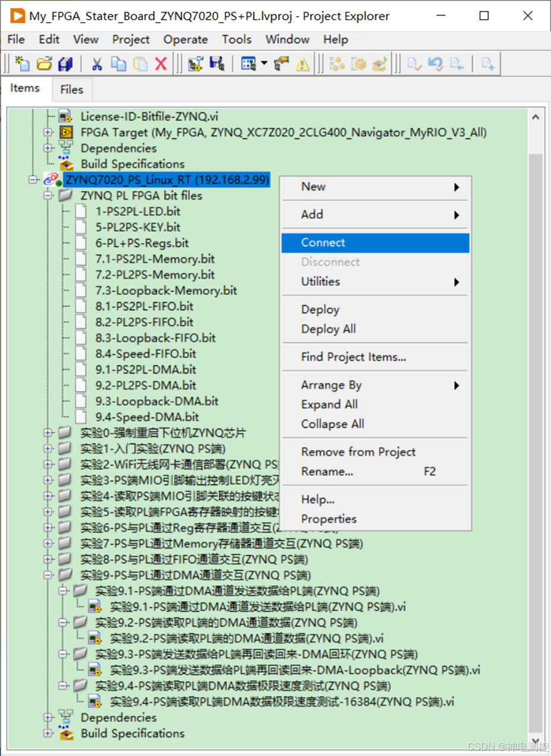Viewport: 551px width, 756px height.
Task: Expand the bottom Build Specifications node
Action: point(48,733)
